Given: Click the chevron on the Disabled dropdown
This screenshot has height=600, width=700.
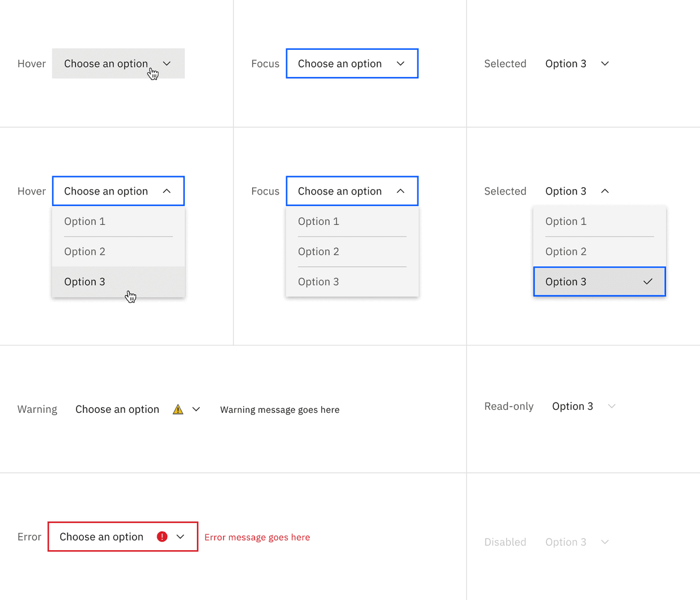Looking at the screenshot, I should coord(605,542).
